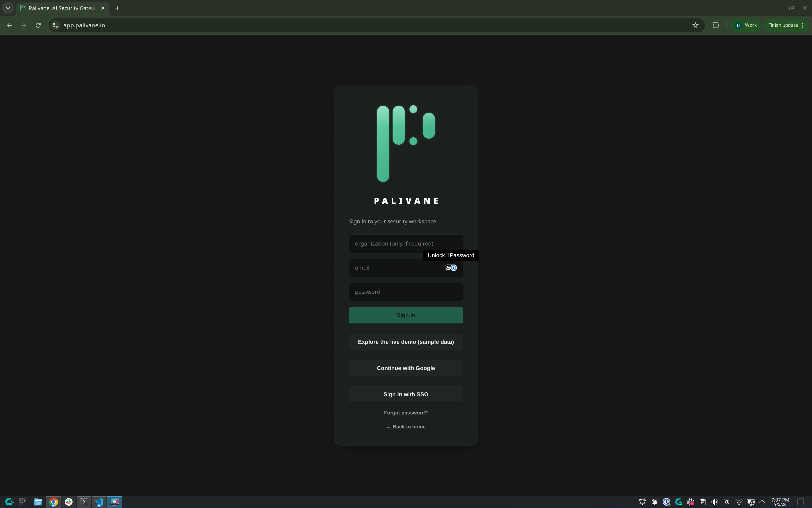This screenshot has height=508, width=812.
Task: Open the Wi-Fi network tray icon
Action: [x=738, y=502]
